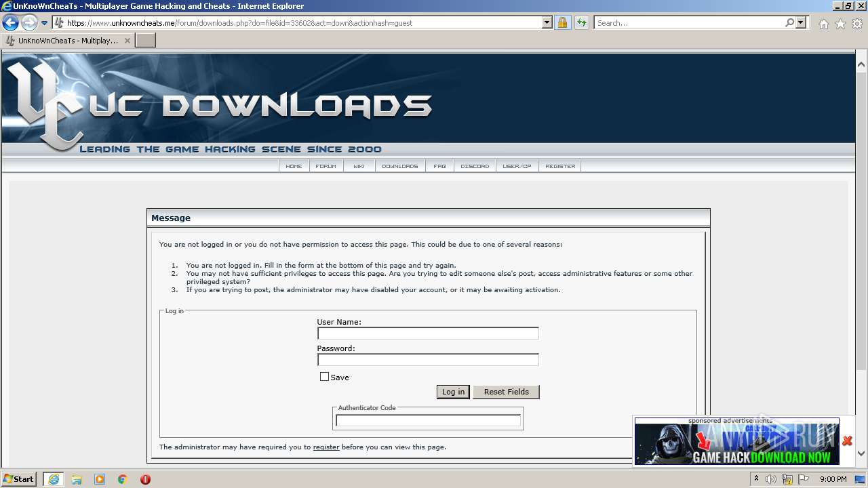The width and height of the screenshot is (868, 488).
Task: Go forward with the browser Forward arrow
Action: coord(29,22)
